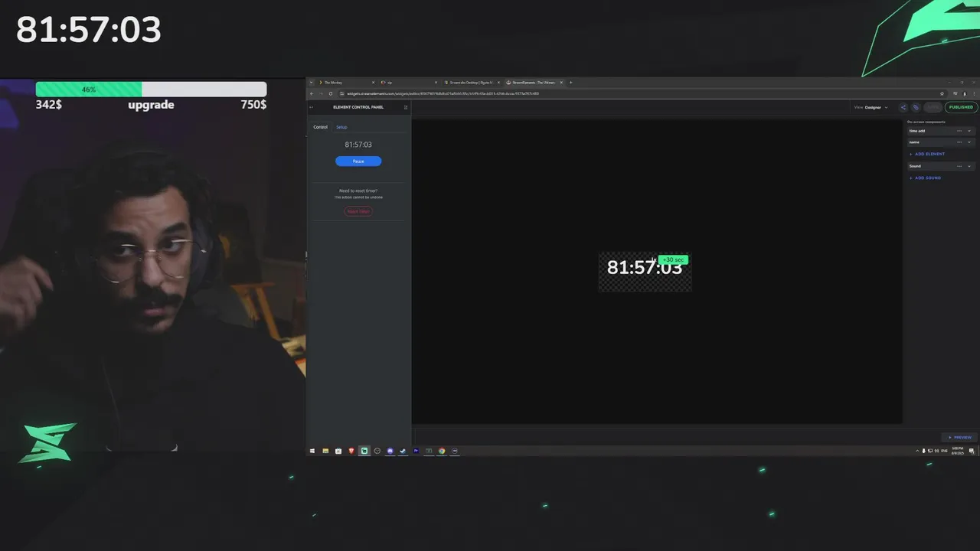Viewport: 980px width, 551px height.
Task: Open the Windows notification center
Action: coord(972,451)
